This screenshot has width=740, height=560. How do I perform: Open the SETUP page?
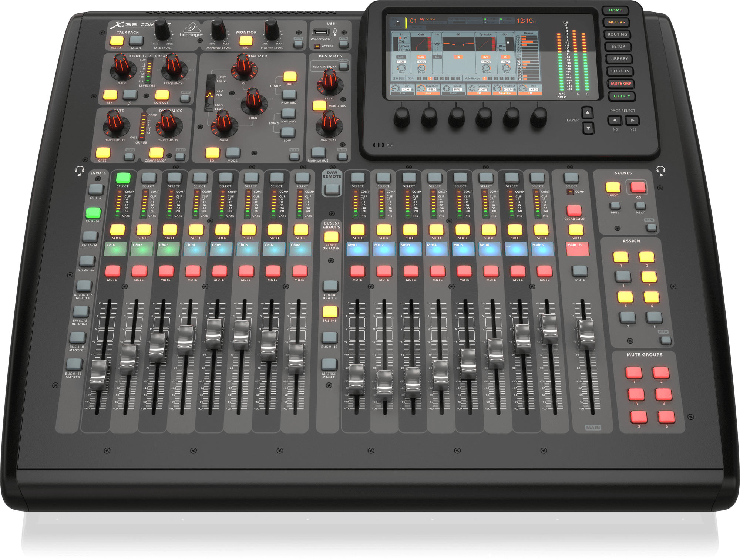tap(618, 47)
